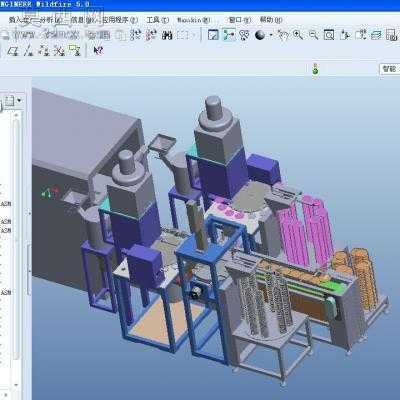
Task: Toggle annotation element display
Action: 75,51
